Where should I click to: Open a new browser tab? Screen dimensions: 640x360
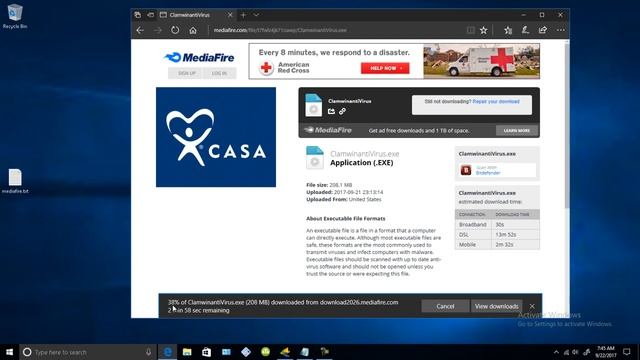[243, 15]
